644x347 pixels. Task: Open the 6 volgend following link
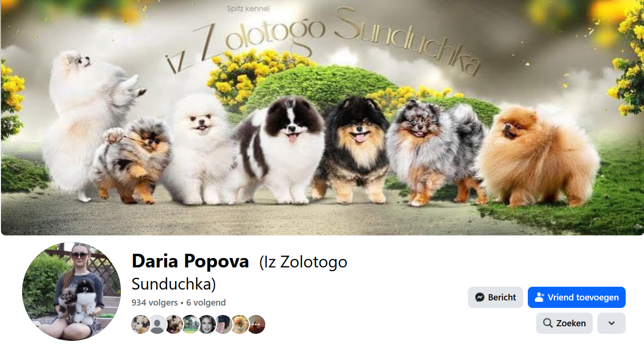pos(206,303)
